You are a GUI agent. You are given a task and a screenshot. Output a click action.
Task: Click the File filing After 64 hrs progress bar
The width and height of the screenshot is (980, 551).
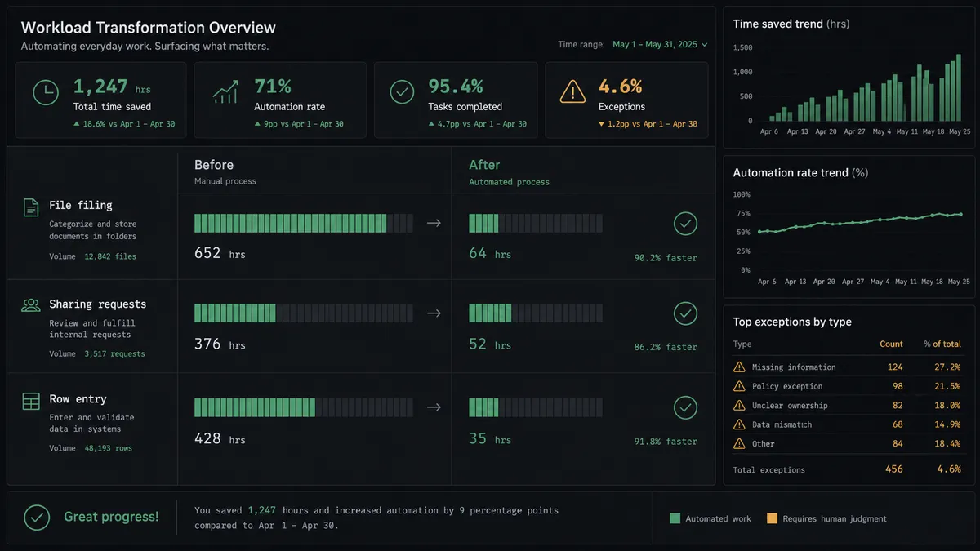pyautogui.click(x=536, y=223)
